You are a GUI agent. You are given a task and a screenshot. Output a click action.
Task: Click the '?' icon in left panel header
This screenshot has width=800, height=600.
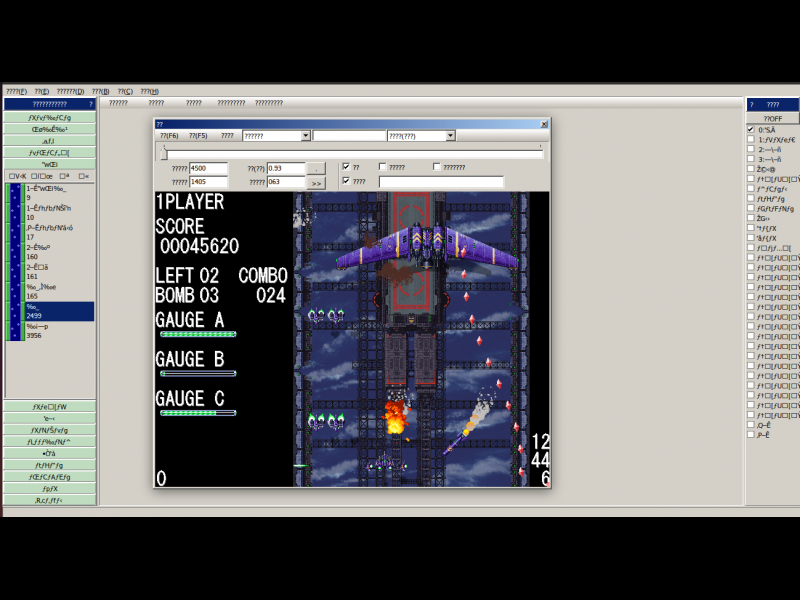coord(90,104)
